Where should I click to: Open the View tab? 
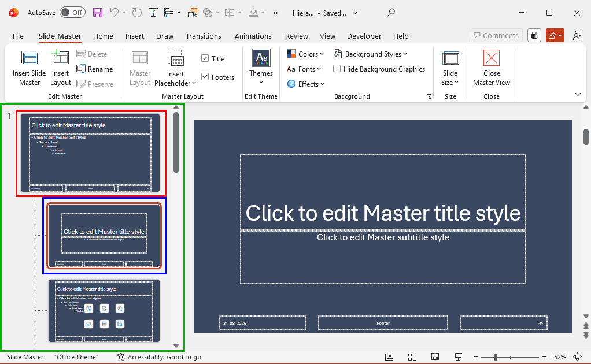coord(327,36)
